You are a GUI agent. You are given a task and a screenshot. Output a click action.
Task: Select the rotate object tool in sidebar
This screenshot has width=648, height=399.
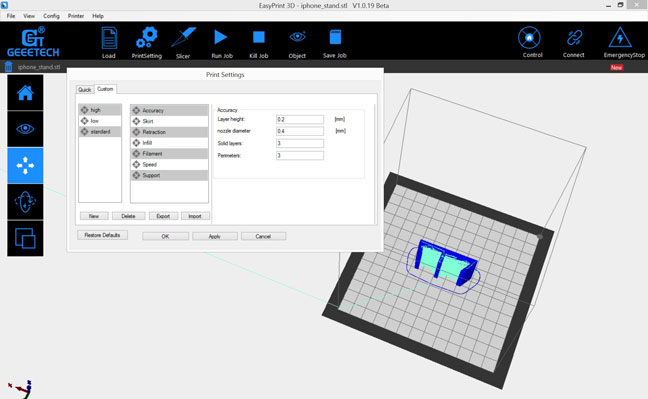pyautogui.click(x=25, y=202)
